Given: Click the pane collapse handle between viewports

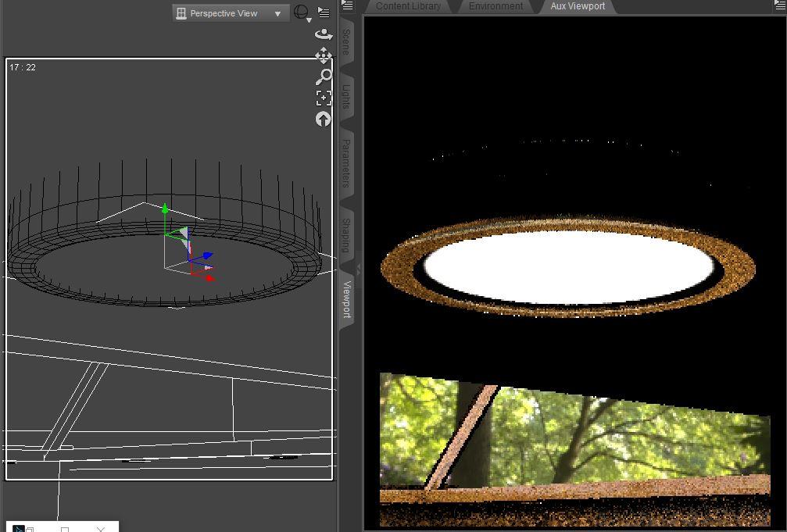Looking at the screenshot, I should click(359, 269).
